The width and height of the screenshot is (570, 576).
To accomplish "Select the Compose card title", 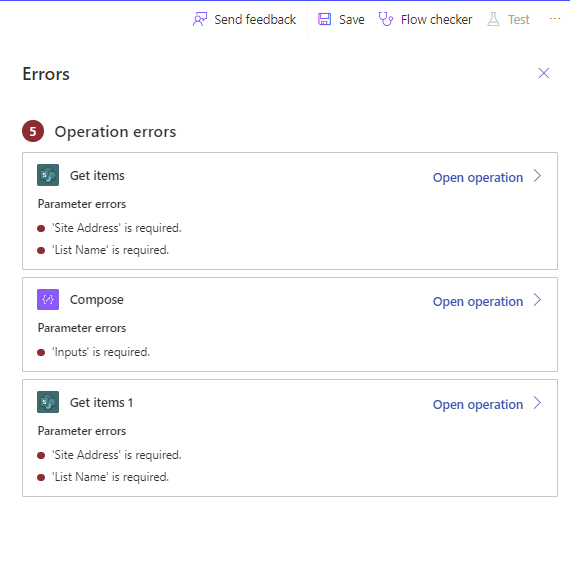I will point(97,300).
